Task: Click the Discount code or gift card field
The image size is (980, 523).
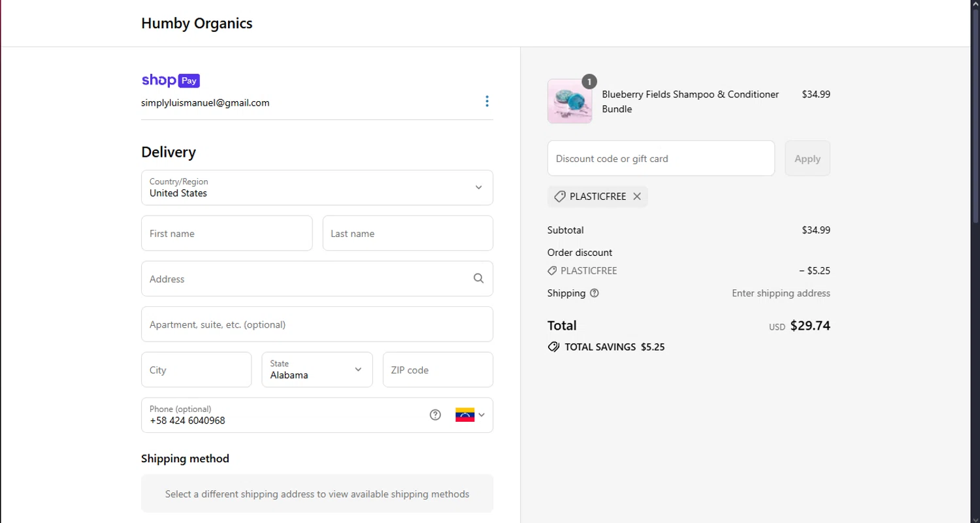Action: pos(661,158)
